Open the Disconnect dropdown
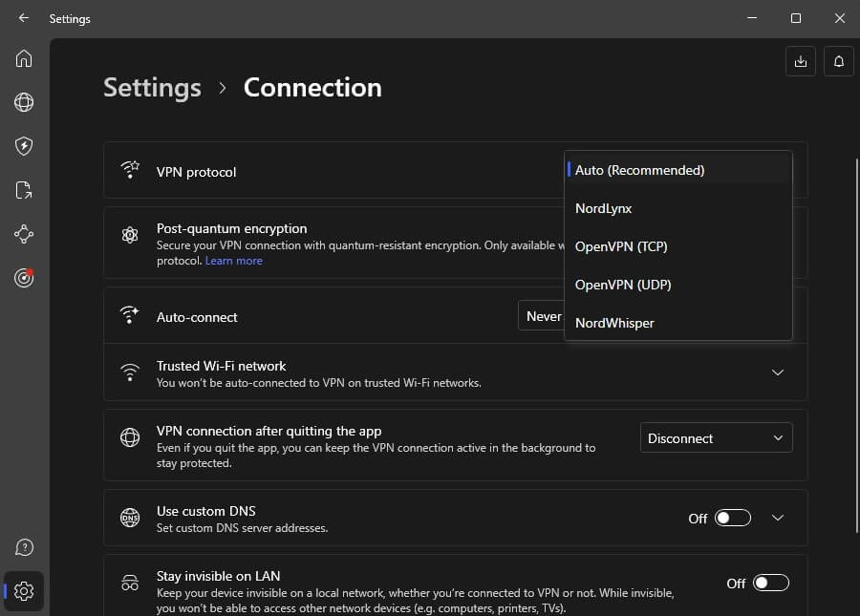The width and height of the screenshot is (860, 616). (717, 438)
